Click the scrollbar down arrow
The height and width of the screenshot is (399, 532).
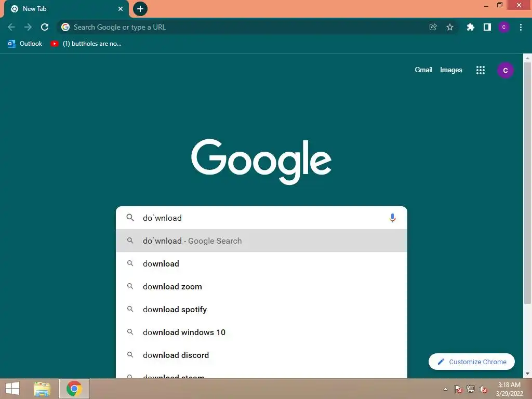(x=527, y=374)
